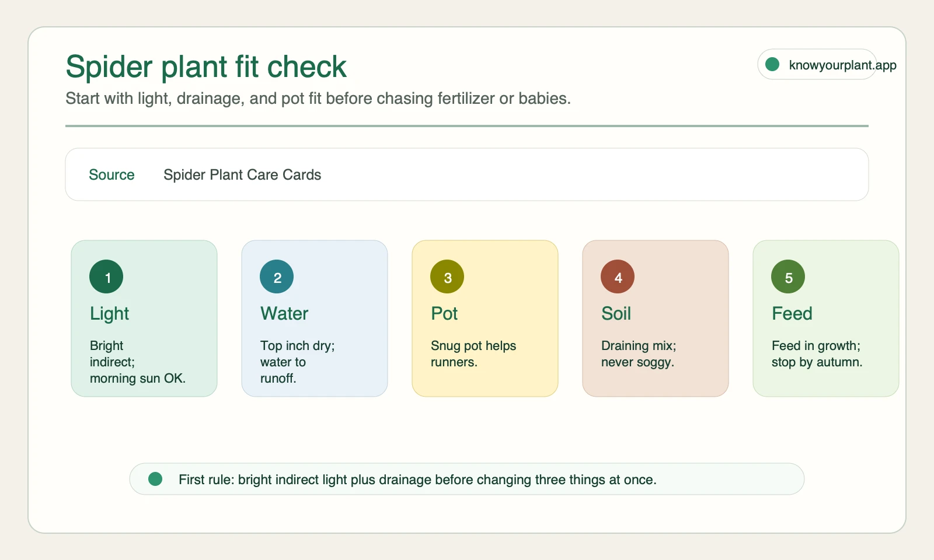The height and width of the screenshot is (560, 934).
Task: Click Snug pot helps runners text
Action: pos(473,353)
